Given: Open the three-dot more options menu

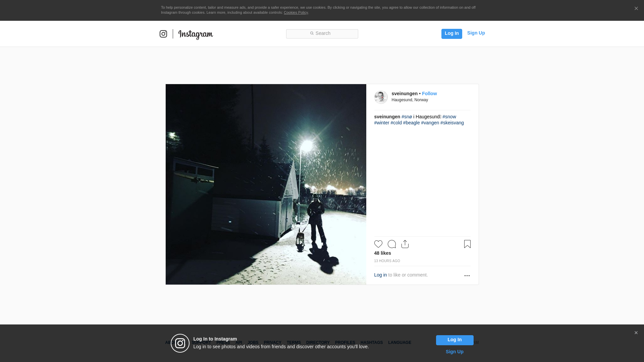Looking at the screenshot, I should [467, 276].
